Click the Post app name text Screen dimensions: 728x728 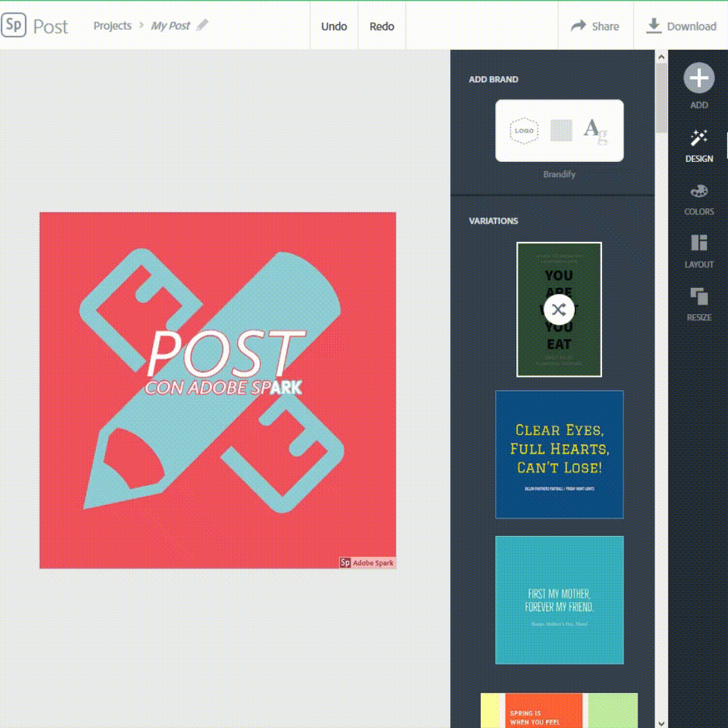(x=51, y=26)
